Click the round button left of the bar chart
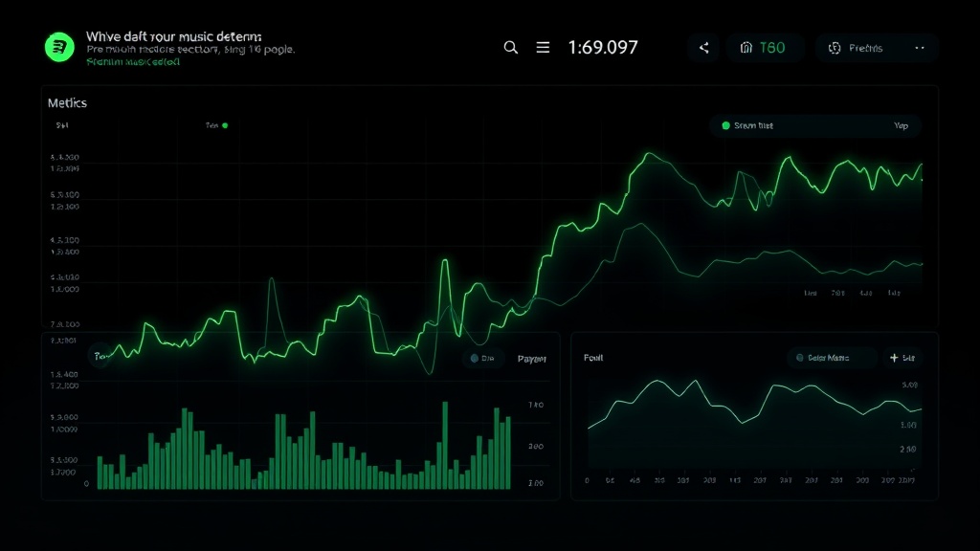980x551 pixels. coord(100,356)
